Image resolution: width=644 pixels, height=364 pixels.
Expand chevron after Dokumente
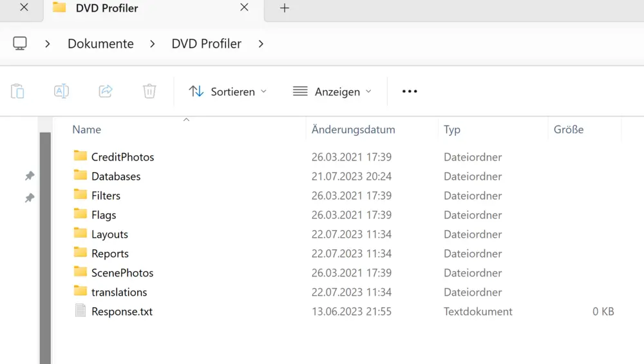153,44
